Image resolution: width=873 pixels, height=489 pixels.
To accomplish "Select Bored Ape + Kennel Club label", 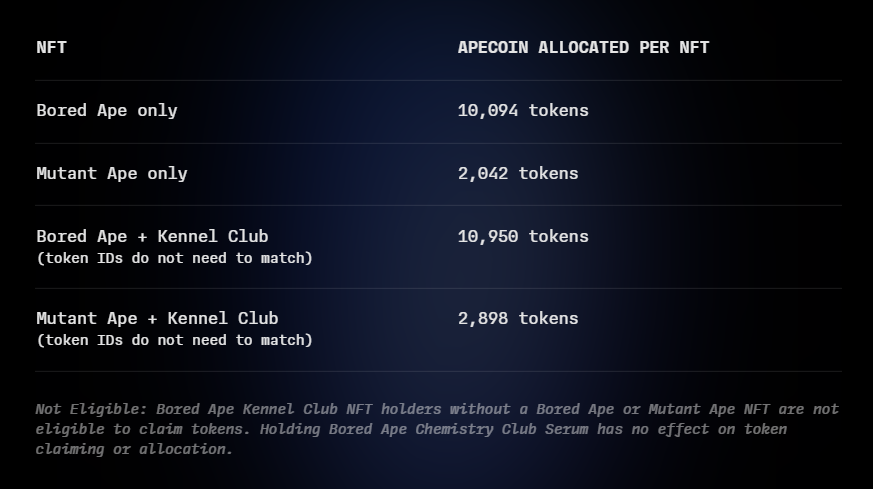I will 152,236.
